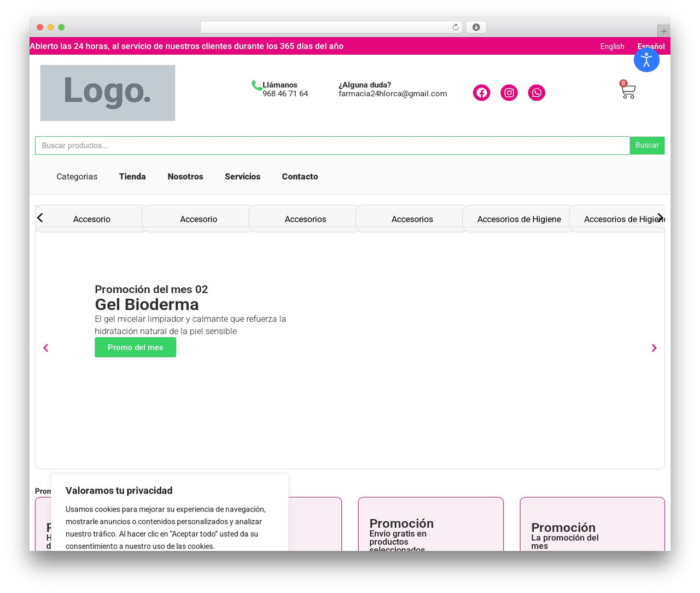
Task: Switch language to English
Action: pos(612,46)
